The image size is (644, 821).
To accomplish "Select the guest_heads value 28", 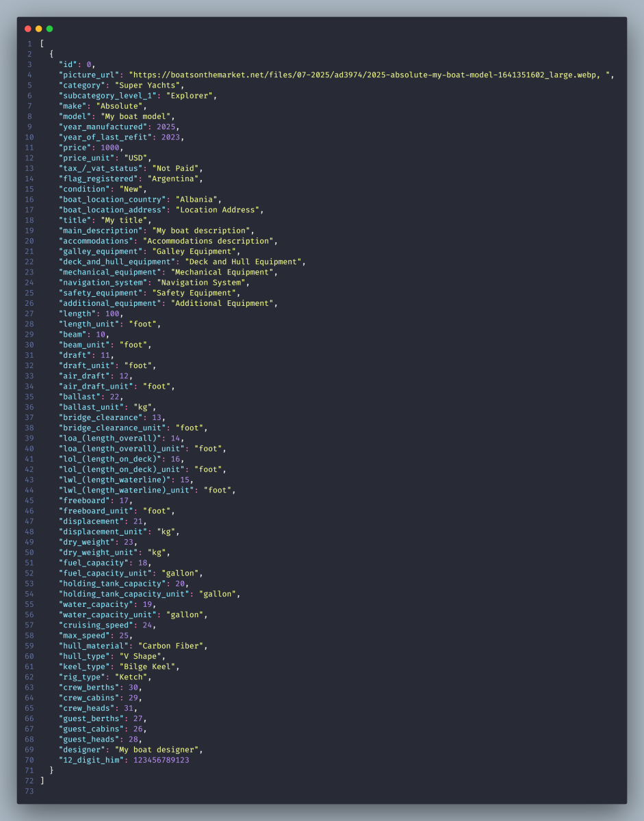I will (133, 739).
